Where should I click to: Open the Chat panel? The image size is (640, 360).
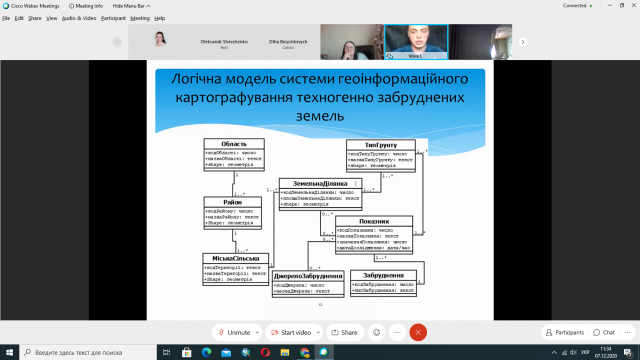pyautogui.click(x=604, y=333)
